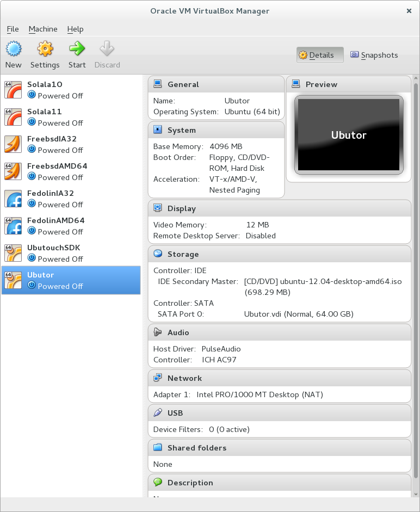Open the File menu
420x512 pixels.
(13, 29)
